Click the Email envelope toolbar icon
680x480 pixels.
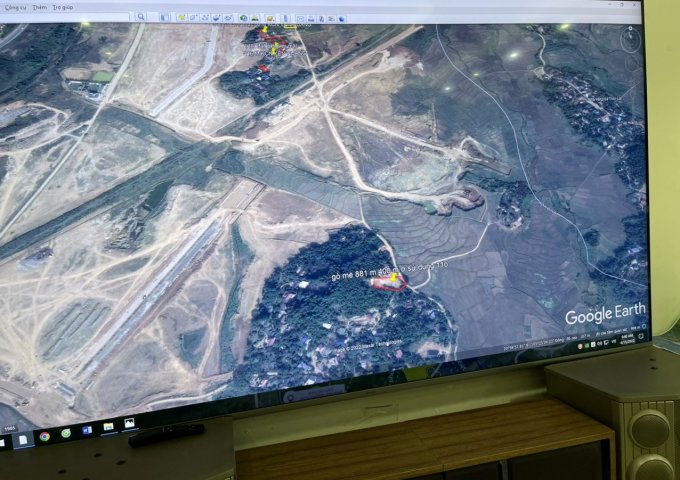(300, 18)
